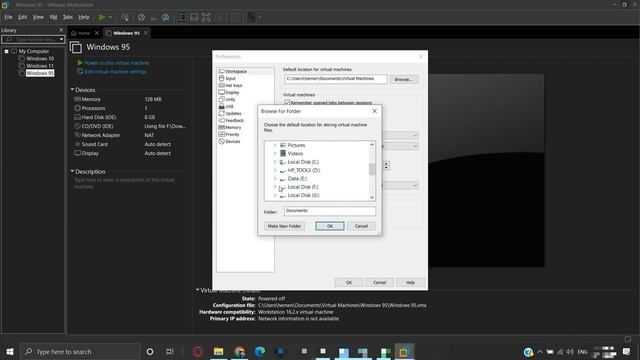Expand the Pictures folder node
The height and width of the screenshot is (360, 640).
[275, 145]
